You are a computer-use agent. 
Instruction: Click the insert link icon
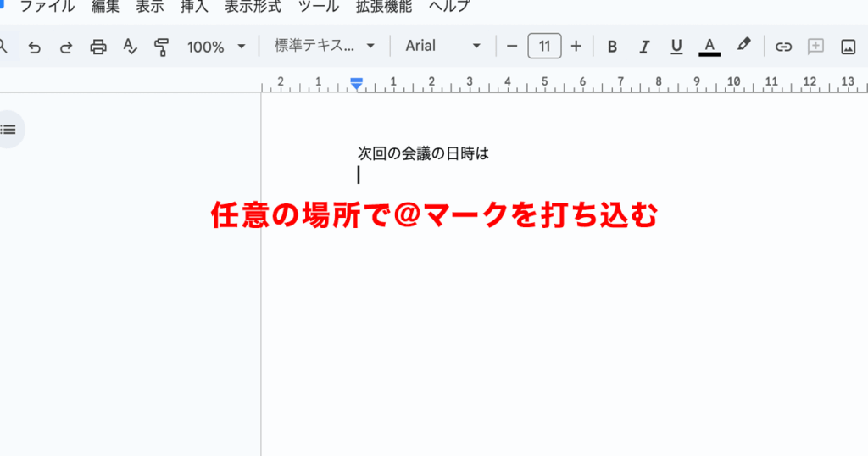click(784, 47)
